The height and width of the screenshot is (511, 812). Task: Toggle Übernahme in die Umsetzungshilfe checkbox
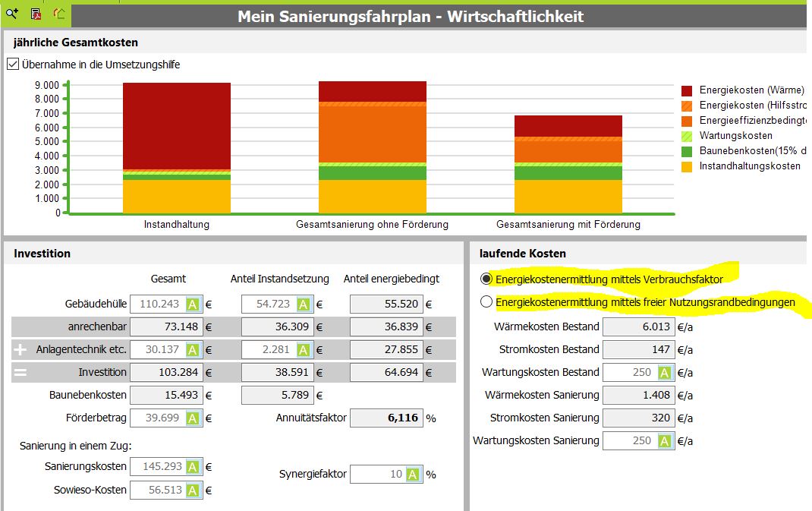pyautogui.click(x=13, y=65)
